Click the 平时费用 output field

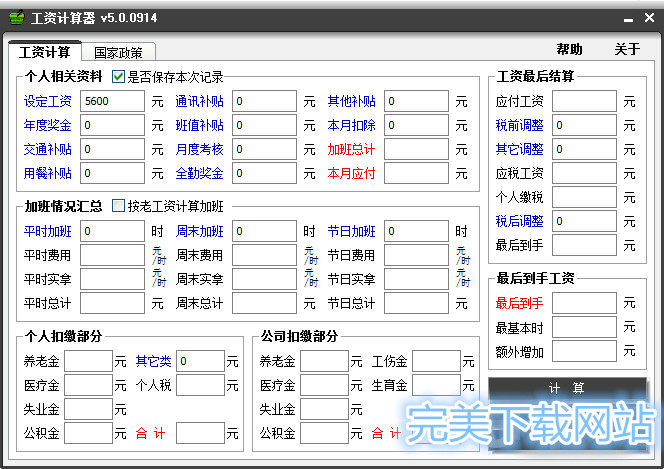112,255
